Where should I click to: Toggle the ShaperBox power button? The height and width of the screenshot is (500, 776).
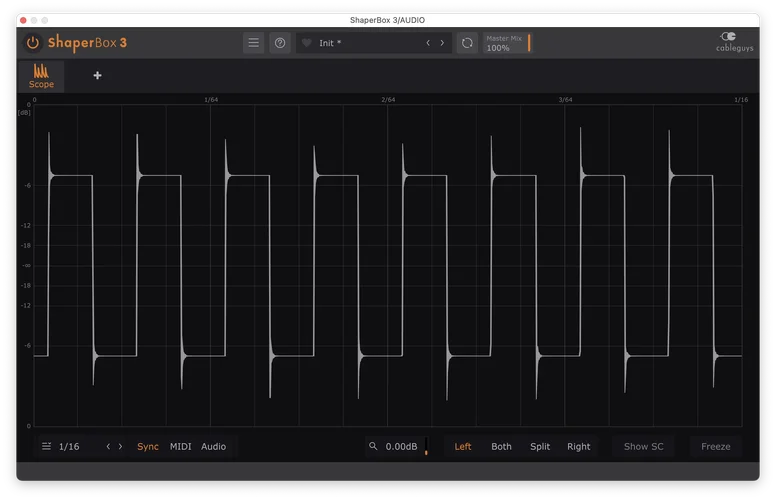click(x=33, y=43)
